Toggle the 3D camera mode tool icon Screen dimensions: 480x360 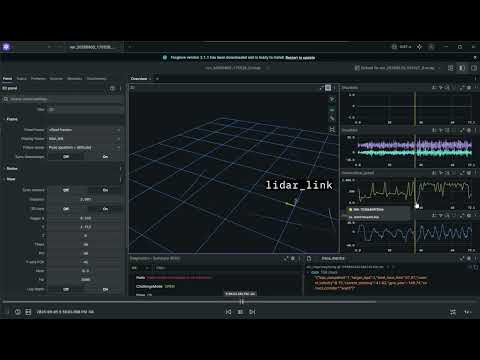click(x=332, y=109)
